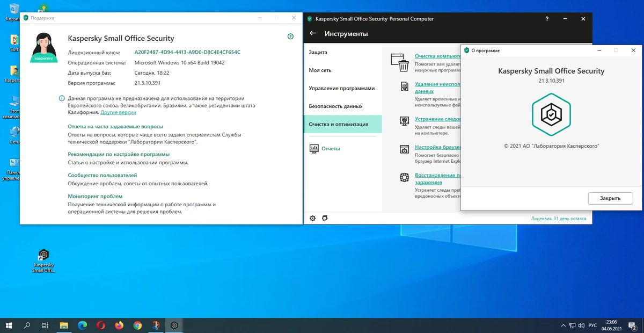The width and height of the screenshot is (644, 333).
Task: Open Kaspersky Small Office desktop shortcut
Action: click(44, 261)
